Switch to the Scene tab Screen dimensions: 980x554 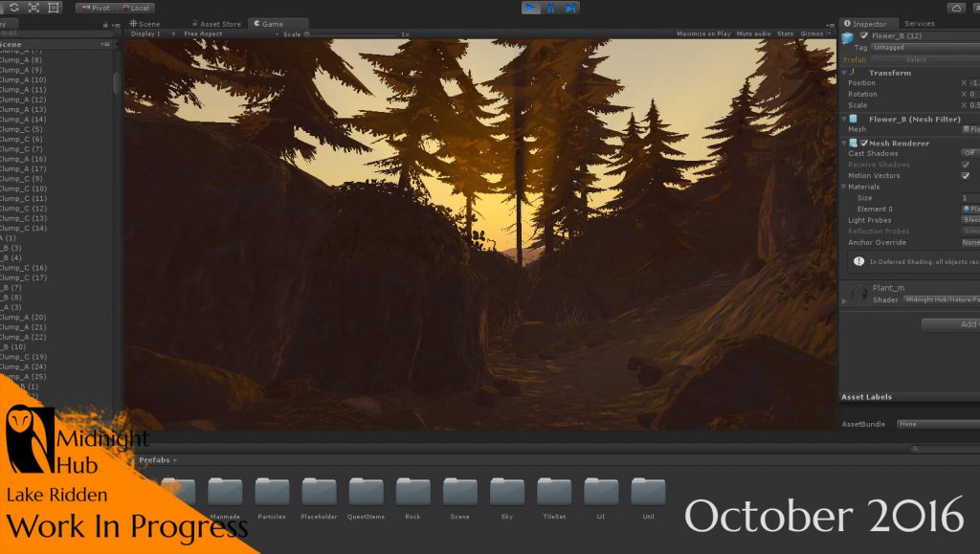[x=145, y=24]
